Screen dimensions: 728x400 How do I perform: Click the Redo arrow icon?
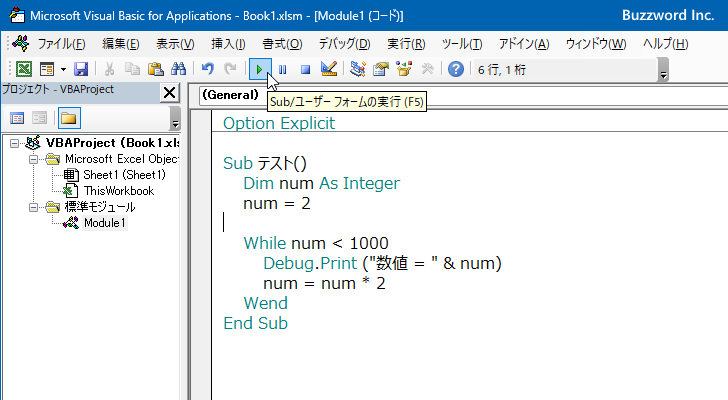(230, 70)
